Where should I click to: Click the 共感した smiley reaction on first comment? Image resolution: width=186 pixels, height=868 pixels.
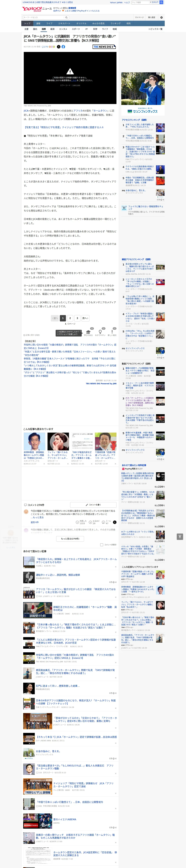(77, 522)
